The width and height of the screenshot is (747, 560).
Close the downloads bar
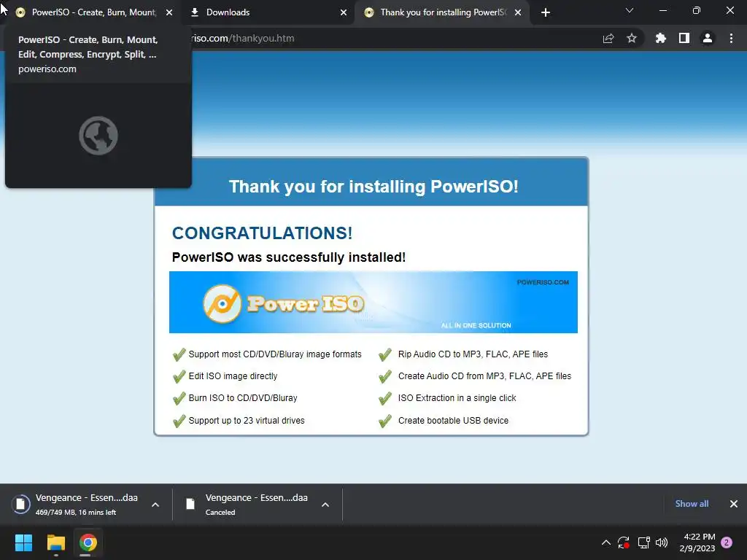click(x=734, y=504)
